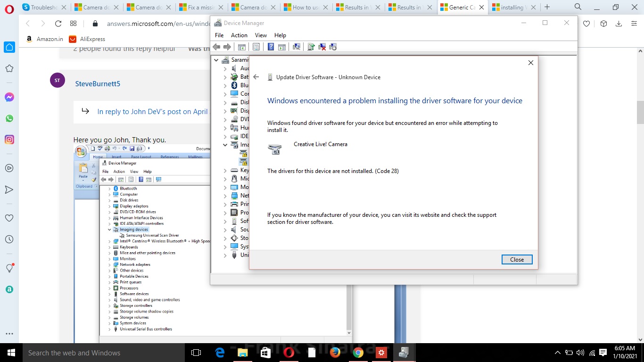Open the My Flow send icon in sidebar
The image size is (644, 362).
click(x=9, y=189)
